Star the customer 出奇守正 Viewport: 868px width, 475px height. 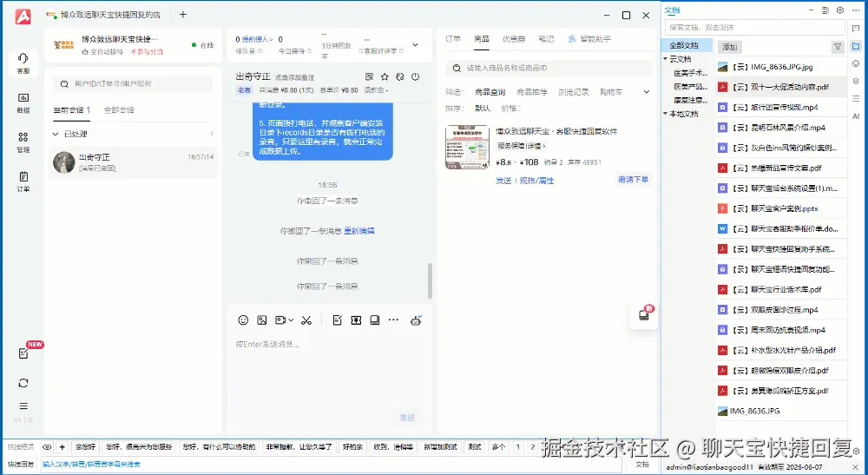[385, 77]
